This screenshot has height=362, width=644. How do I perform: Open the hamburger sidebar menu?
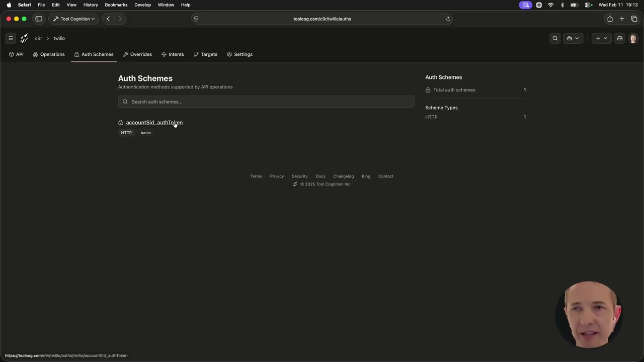coord(11,38)
